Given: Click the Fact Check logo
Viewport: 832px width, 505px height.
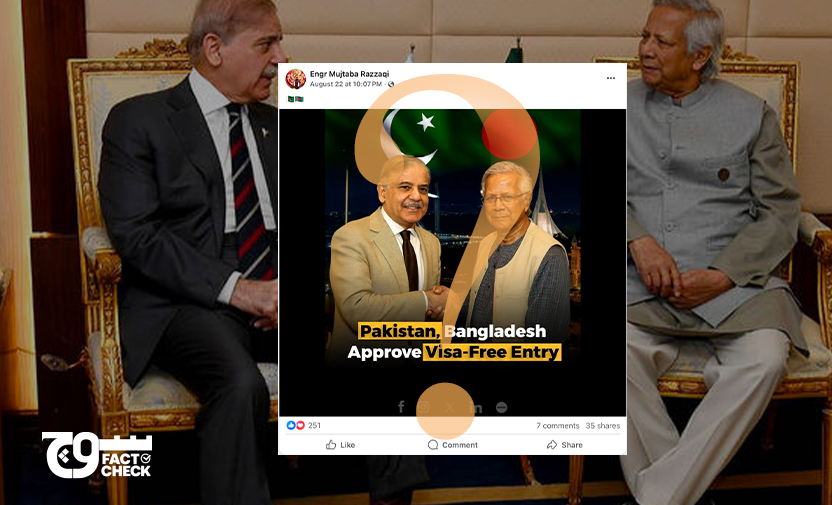Looking at the screenshot, I should pos(97,455).
